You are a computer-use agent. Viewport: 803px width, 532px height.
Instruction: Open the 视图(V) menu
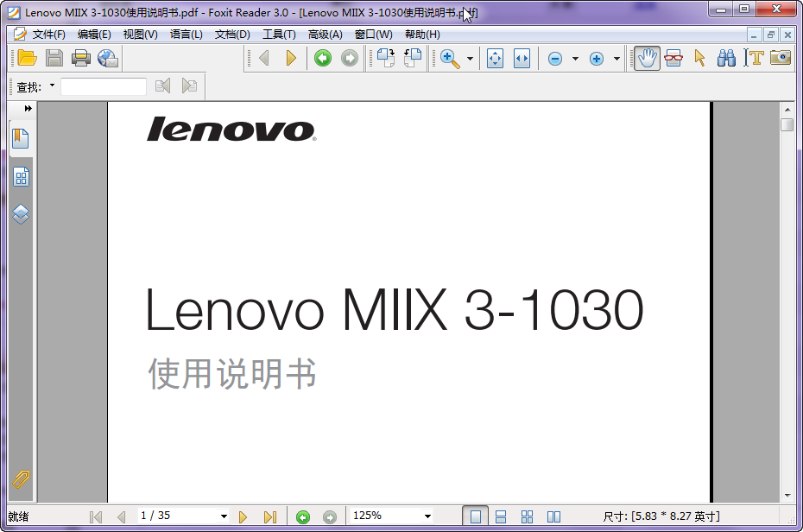coord(141,35)
